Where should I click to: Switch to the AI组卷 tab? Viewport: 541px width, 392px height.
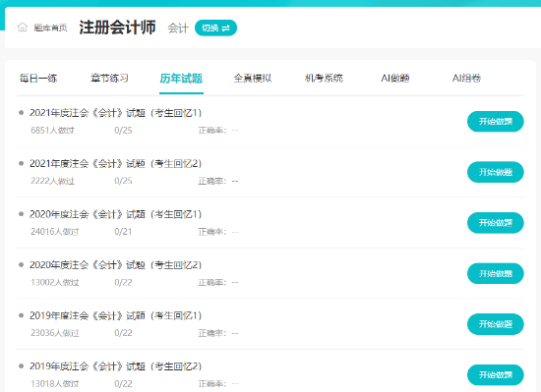466,79
